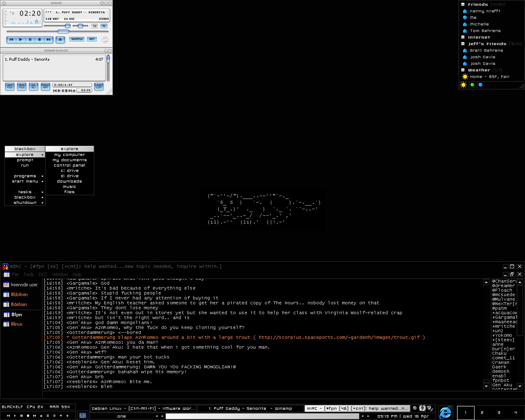Image resolution: width=525 pixels, height=420 pixels.
Task: Open the mIRC Tools menu
Action: [x=29, y=274]
